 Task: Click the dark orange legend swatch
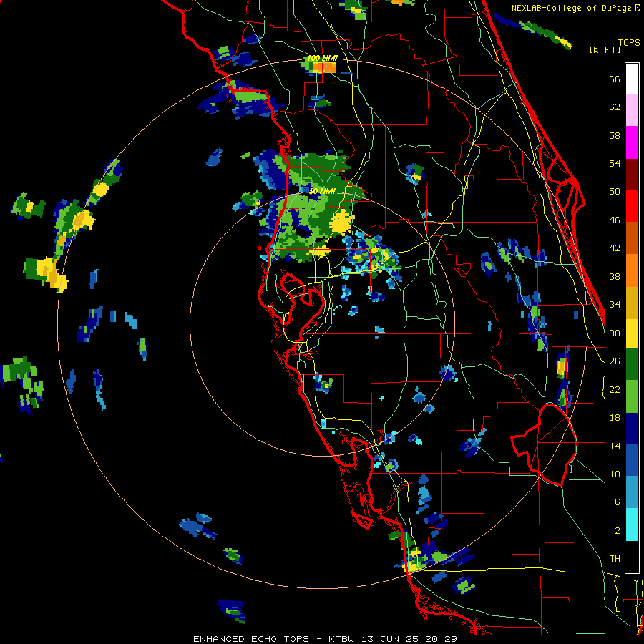(632, 238)
